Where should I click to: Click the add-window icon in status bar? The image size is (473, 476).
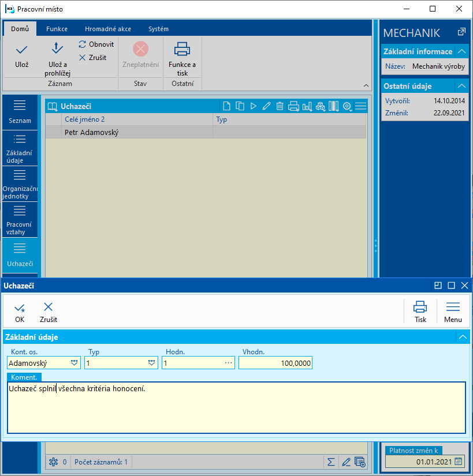click(360, 462)
